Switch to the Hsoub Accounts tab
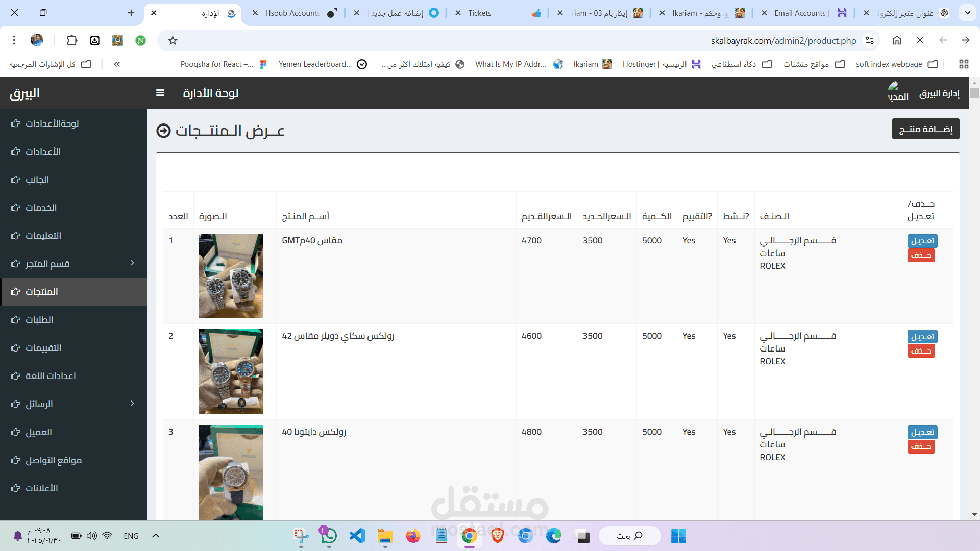Viewport: 980px width, 551px height. pos(292,13)
